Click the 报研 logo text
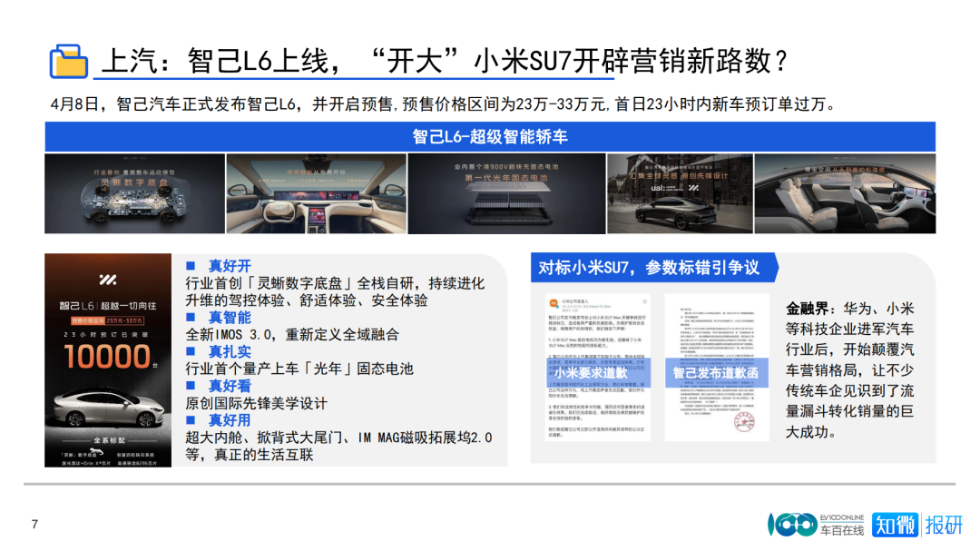 click(x=944, y=525)
